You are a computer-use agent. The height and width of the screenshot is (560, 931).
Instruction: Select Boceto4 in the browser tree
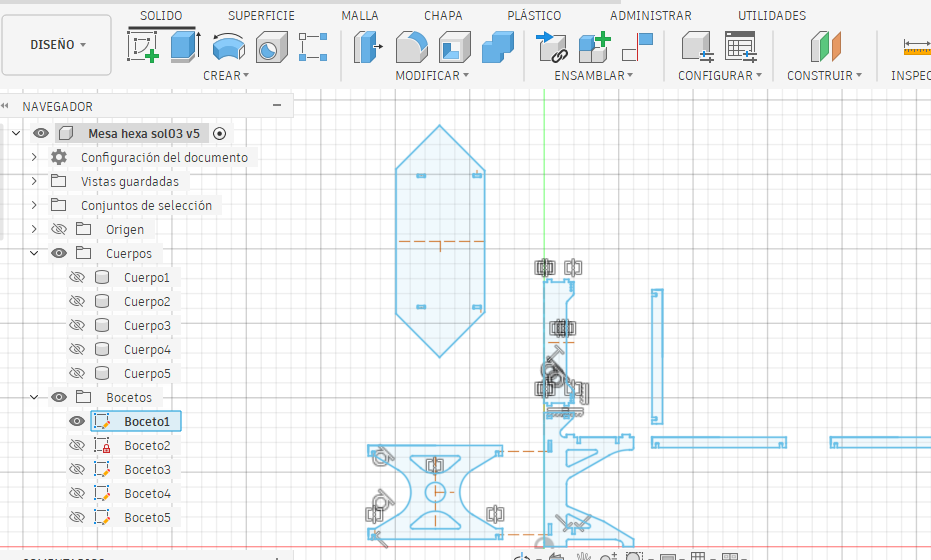click(x=147, y=493)
